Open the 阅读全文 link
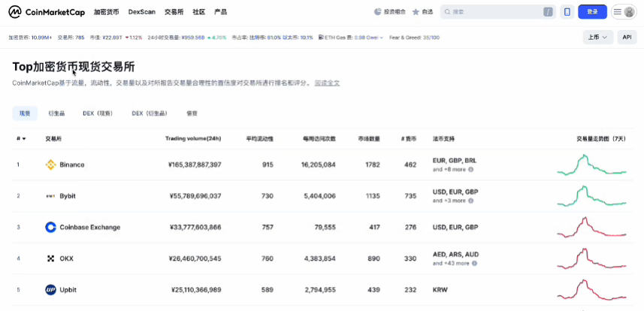 [328, 83]
